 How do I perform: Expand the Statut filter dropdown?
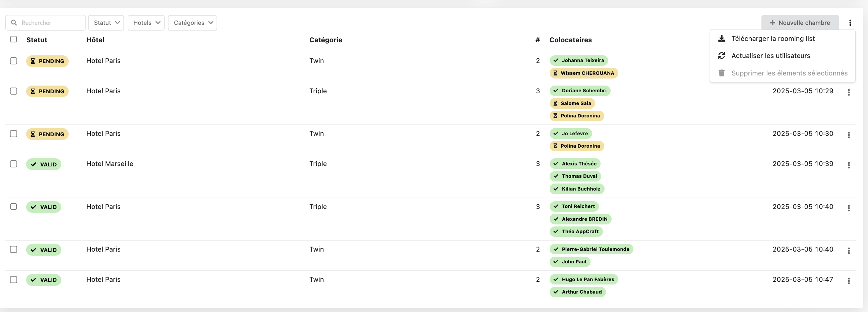[106, 22]
